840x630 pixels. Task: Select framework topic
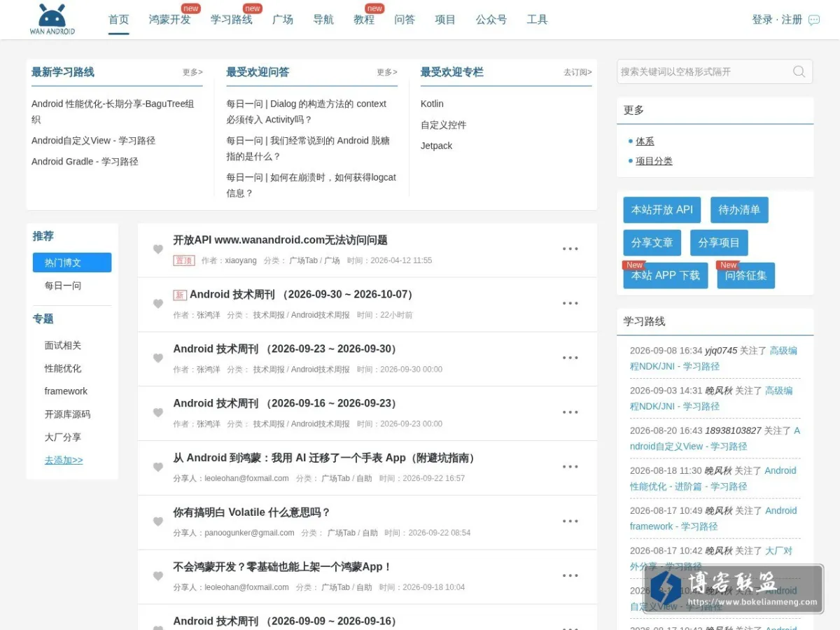pyautogui.click(x=66, y=391)
